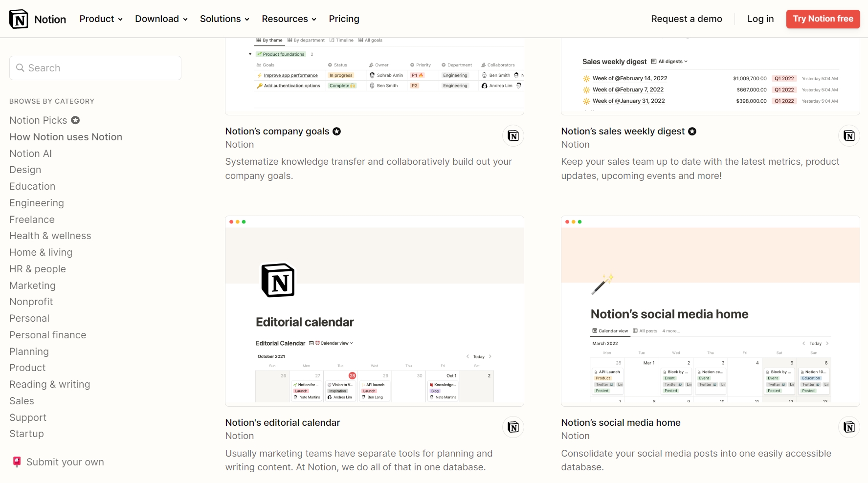Expand the Solutions dropdown in navbar

coord(224,19)
